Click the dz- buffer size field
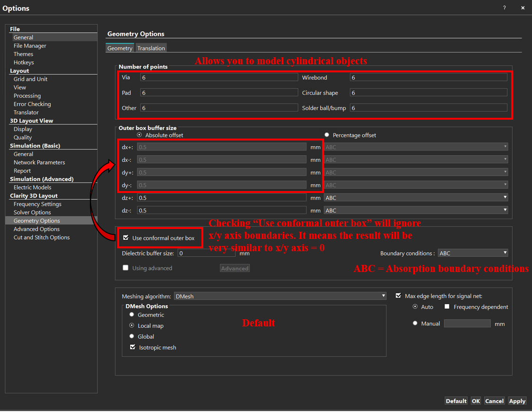Screen dimensions: 532x412 coord(222,210)
